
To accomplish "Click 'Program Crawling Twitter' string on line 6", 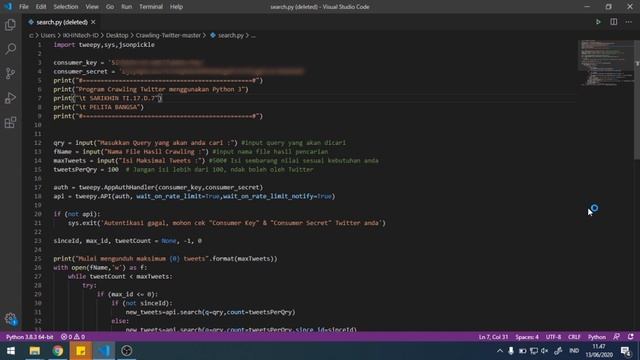I will tap(121, 89).
